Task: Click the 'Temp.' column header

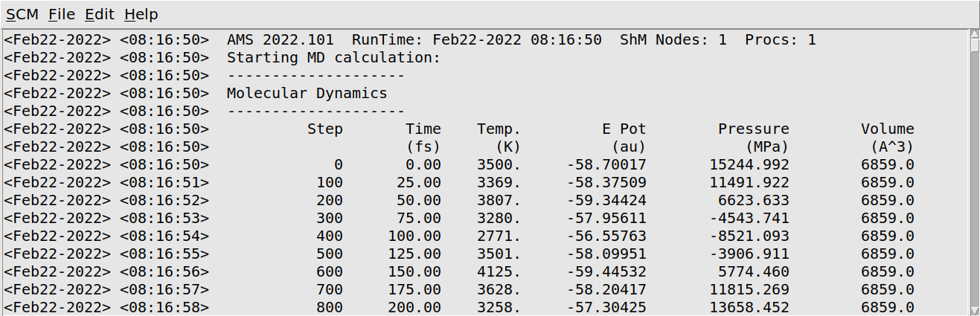Action: point(499,129)
